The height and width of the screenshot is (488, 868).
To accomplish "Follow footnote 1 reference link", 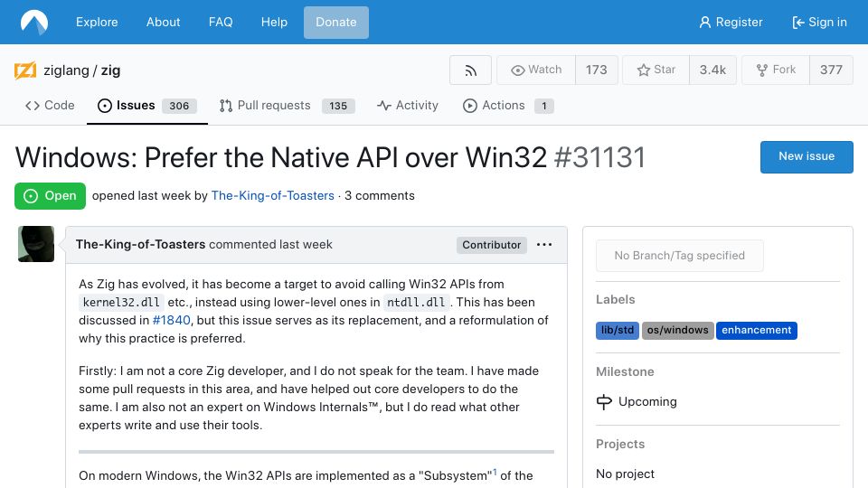I will (x=495, y=473).
